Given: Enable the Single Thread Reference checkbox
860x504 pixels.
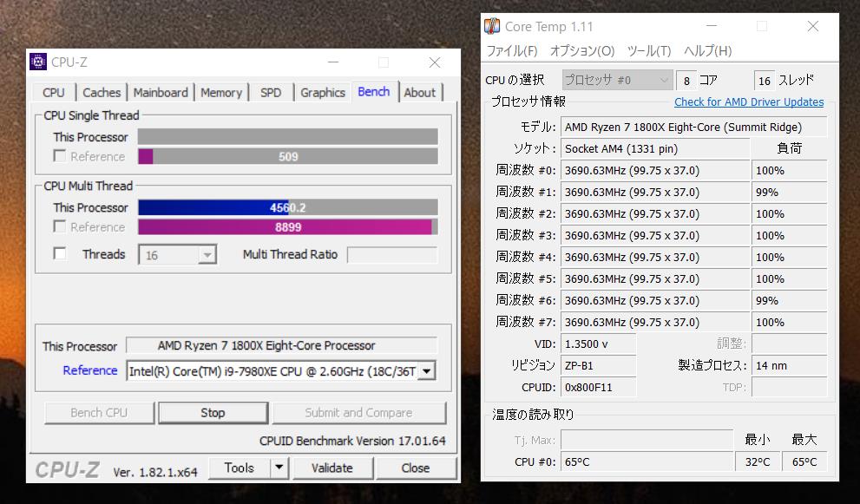Looking at the screenshot, I should pos(59,156).
